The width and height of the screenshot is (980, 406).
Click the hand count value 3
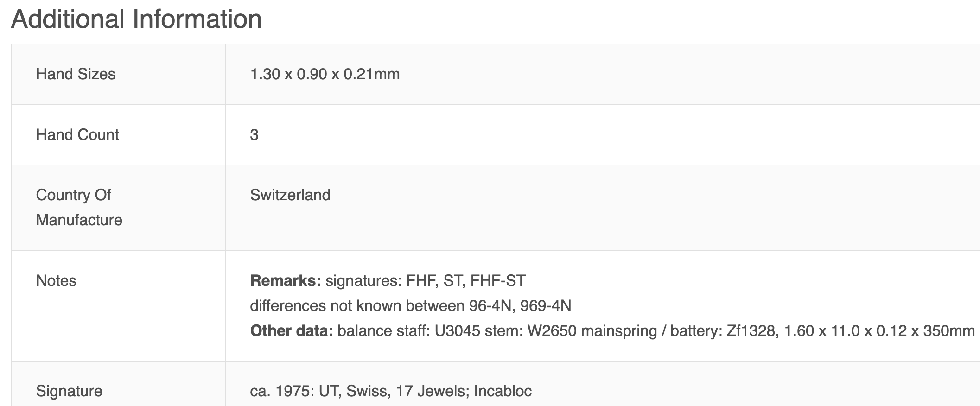[254, 135]
